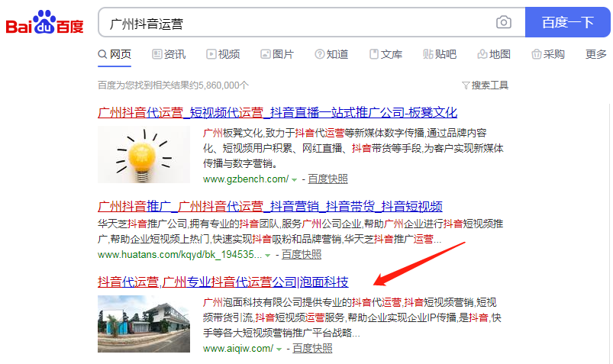
Task: Go to the 文库 library tab
Action: [386, 54]
